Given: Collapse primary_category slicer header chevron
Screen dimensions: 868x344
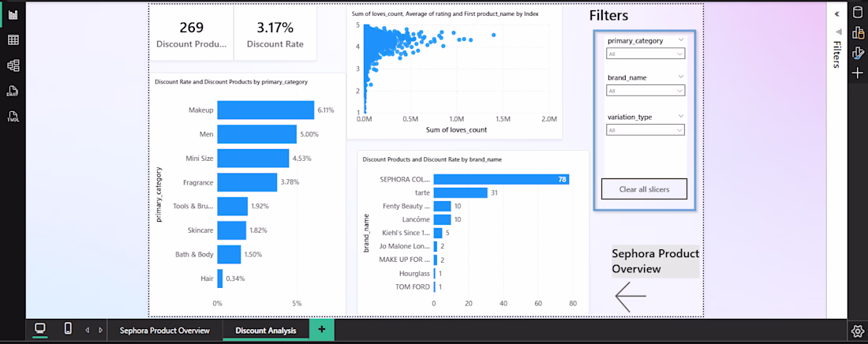Looking at the screenshot, I should tap(681, 39).
